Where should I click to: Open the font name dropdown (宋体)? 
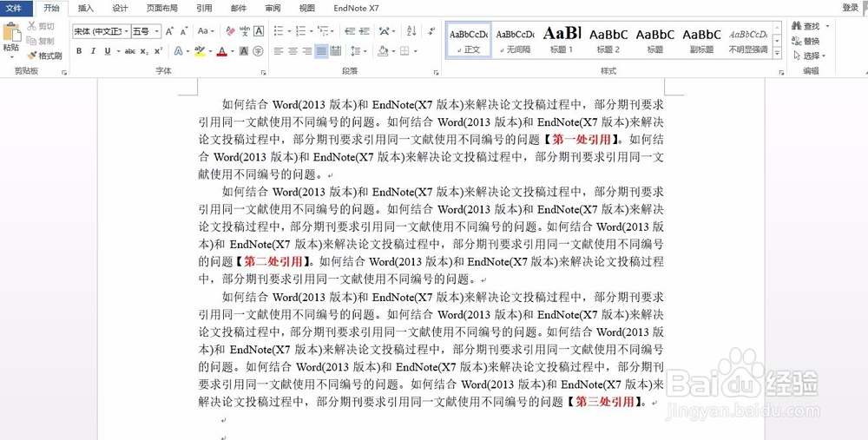point(126,31)
